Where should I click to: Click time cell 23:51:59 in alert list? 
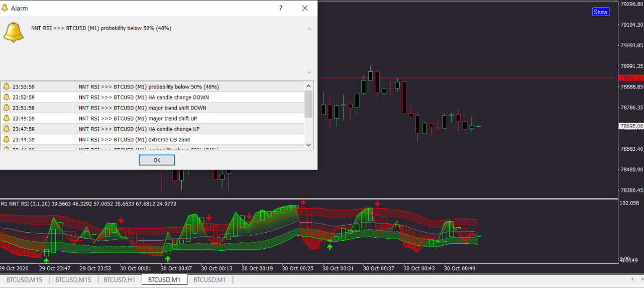[x=24, y=108]
